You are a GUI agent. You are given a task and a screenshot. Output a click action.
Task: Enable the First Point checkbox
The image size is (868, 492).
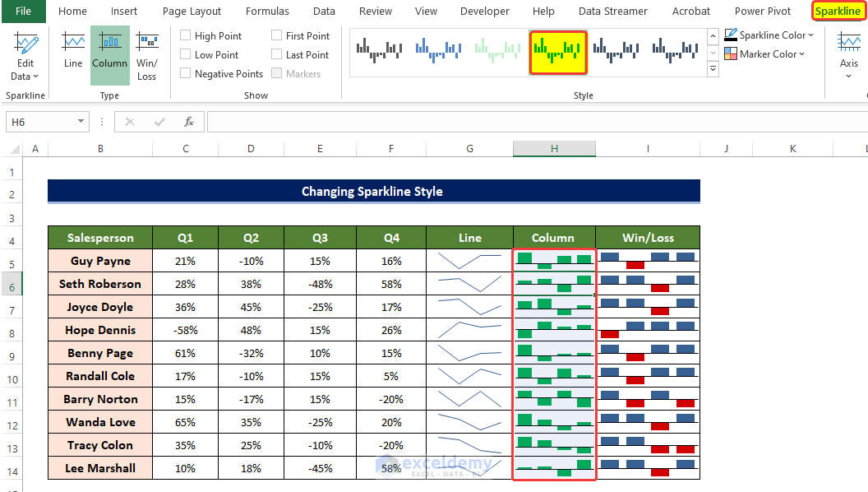point(277,35)
